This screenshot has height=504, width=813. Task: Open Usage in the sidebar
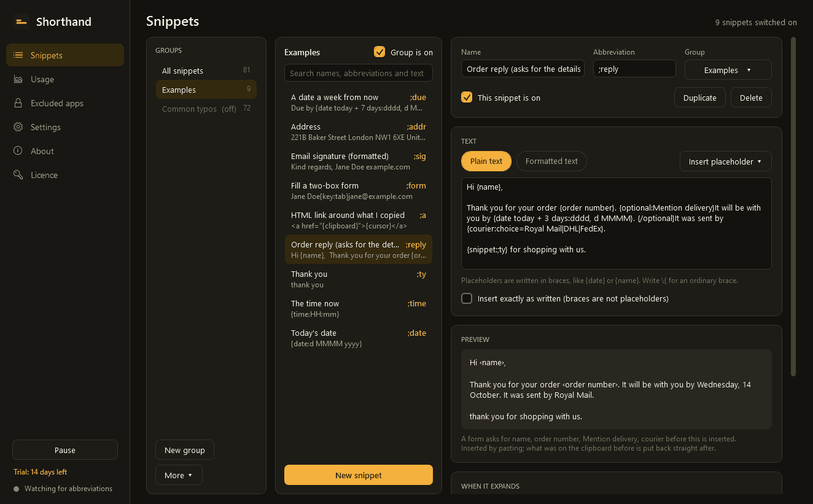point(65,79)
